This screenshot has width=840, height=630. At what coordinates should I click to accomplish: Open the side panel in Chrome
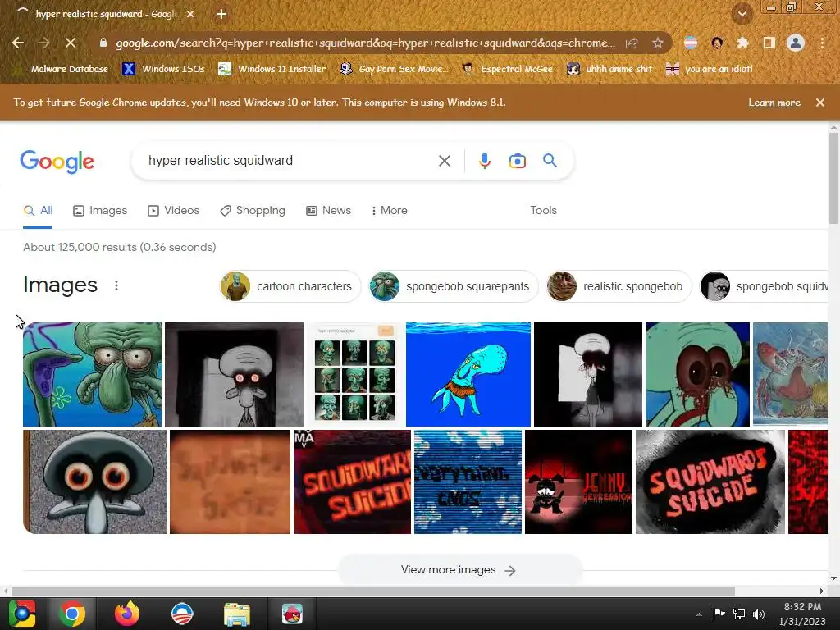pos(769,43)
